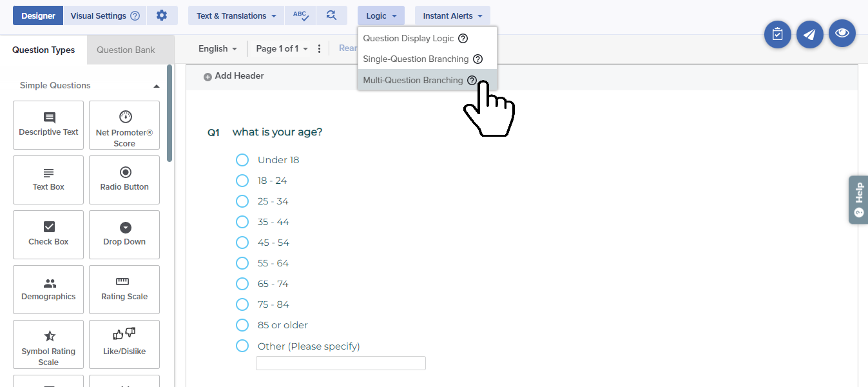
Task: Choose Single-Question Branching menu item
Action: tap(416, 59)
